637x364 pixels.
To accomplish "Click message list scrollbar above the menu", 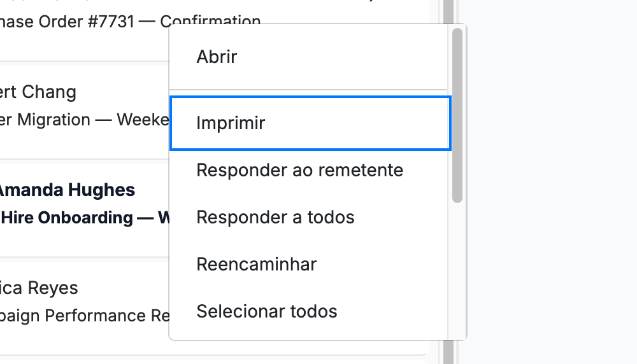I will (x=448, y=11).
